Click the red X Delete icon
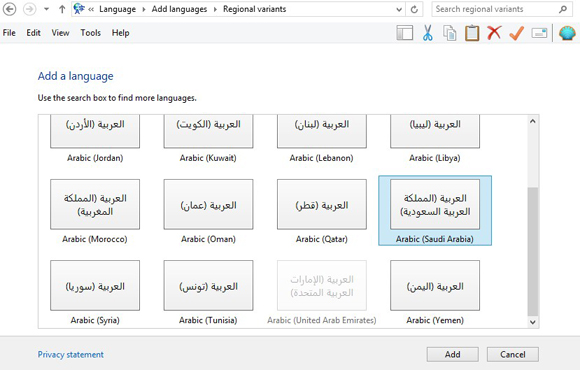580x370 pixels. tap(494, 33)
